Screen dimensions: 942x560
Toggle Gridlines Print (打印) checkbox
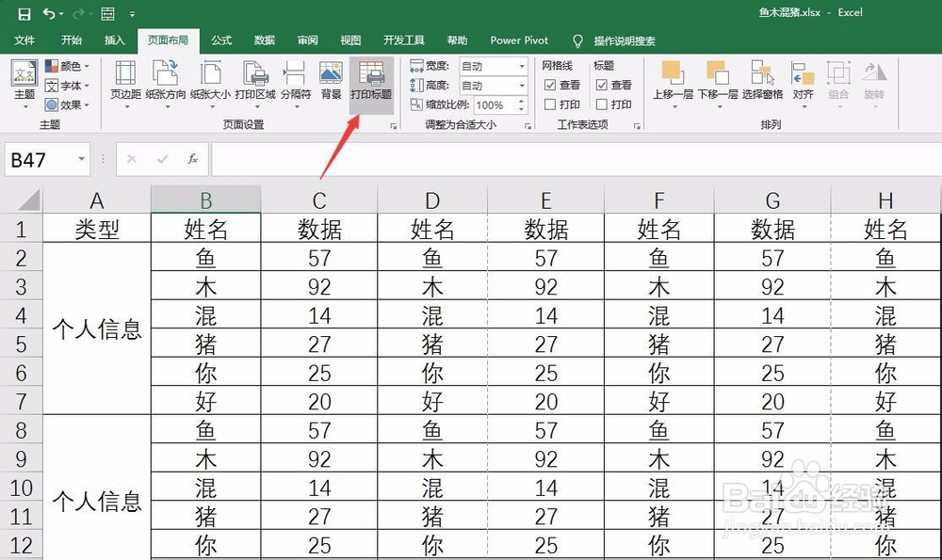tap(550, 104)
